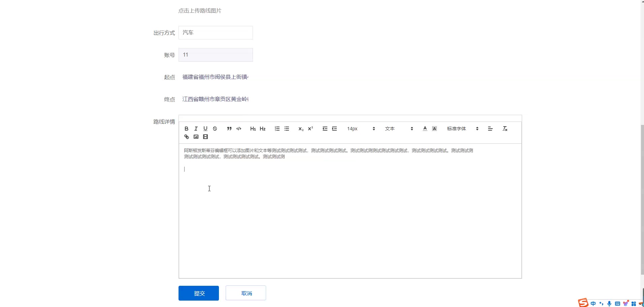Click the 提交 submit button
The height and width of the screenshot is (307, 644).
199,293
